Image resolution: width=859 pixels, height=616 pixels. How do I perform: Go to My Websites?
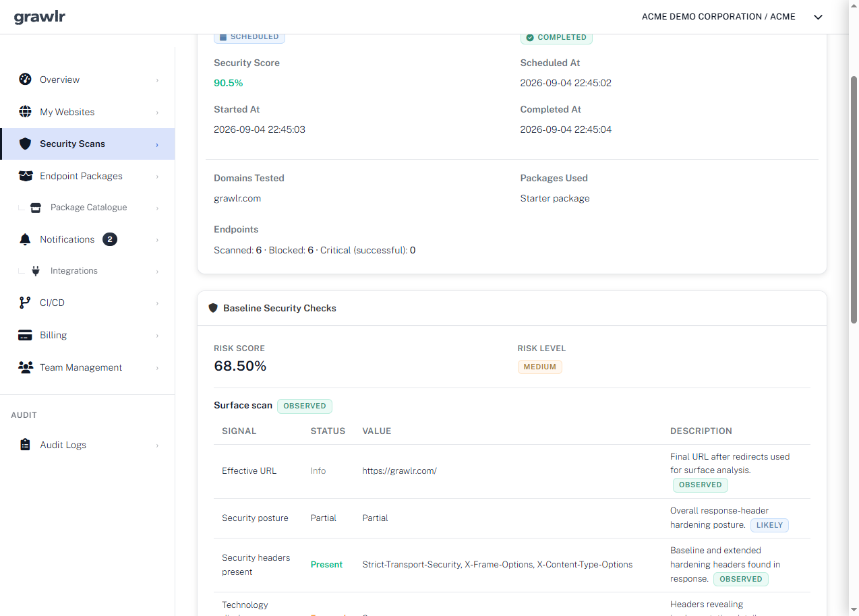pyautogui.click(x=88, y=112)
